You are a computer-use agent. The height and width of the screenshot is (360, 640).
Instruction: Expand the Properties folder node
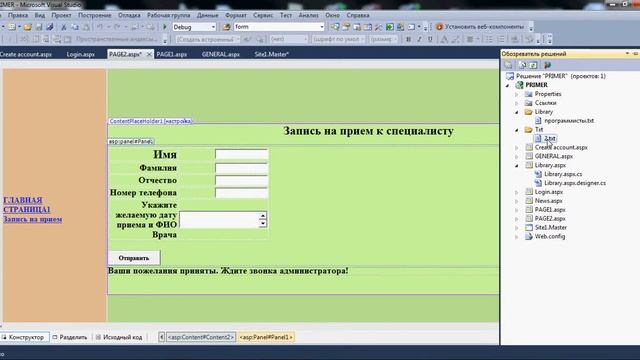pyautogui.click(x=517, y=94)
